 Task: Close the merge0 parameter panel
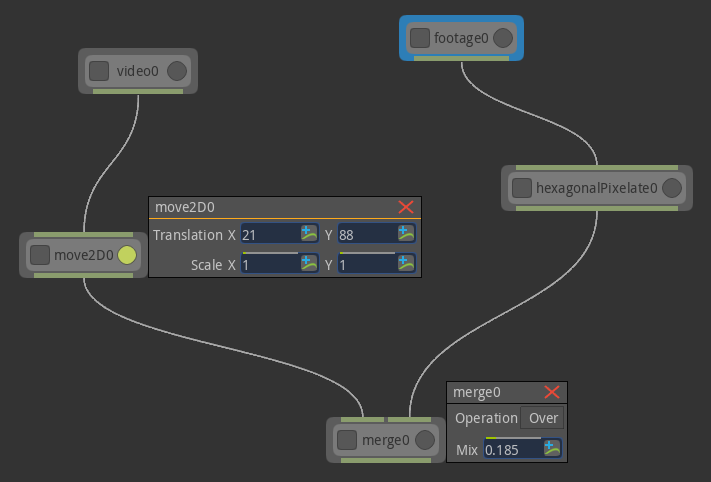552,392
